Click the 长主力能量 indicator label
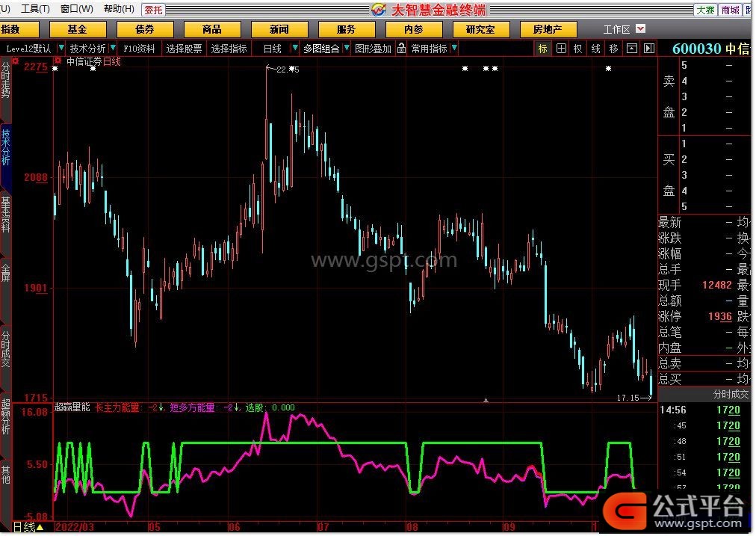The height and width of the screenshot is (536, 756). (117, 407)
